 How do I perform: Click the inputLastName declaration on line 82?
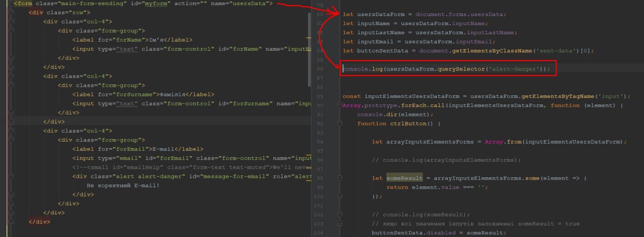tap(430, 32)
